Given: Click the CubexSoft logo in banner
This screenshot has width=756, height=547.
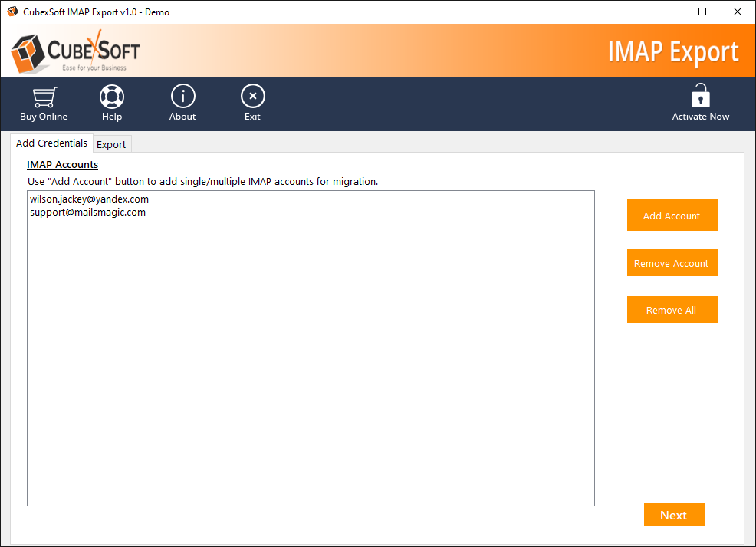Looking at the screenshot, I should [x=75, y=52].
